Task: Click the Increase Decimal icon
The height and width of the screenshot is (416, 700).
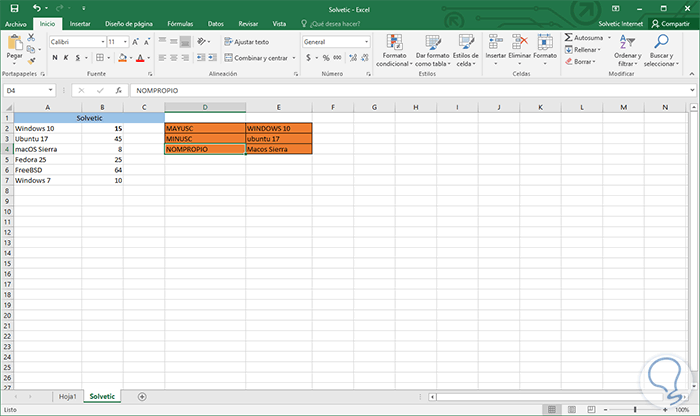Action: point(353,58)
